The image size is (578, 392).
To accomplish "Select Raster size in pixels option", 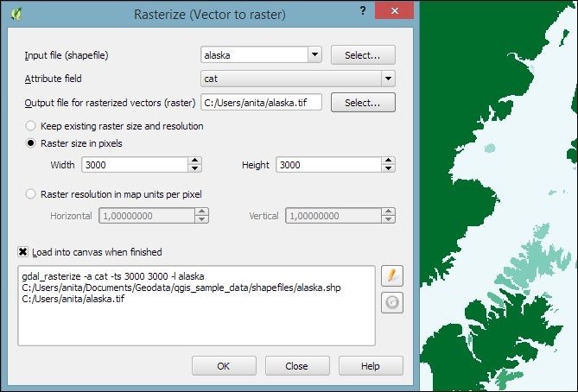I will [x=32, y=143].
